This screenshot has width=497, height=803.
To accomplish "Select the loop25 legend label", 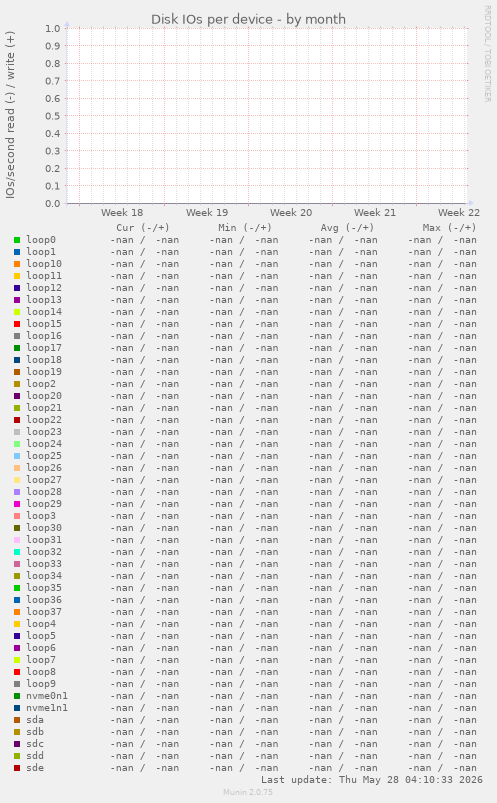I will tap(44, 456).
